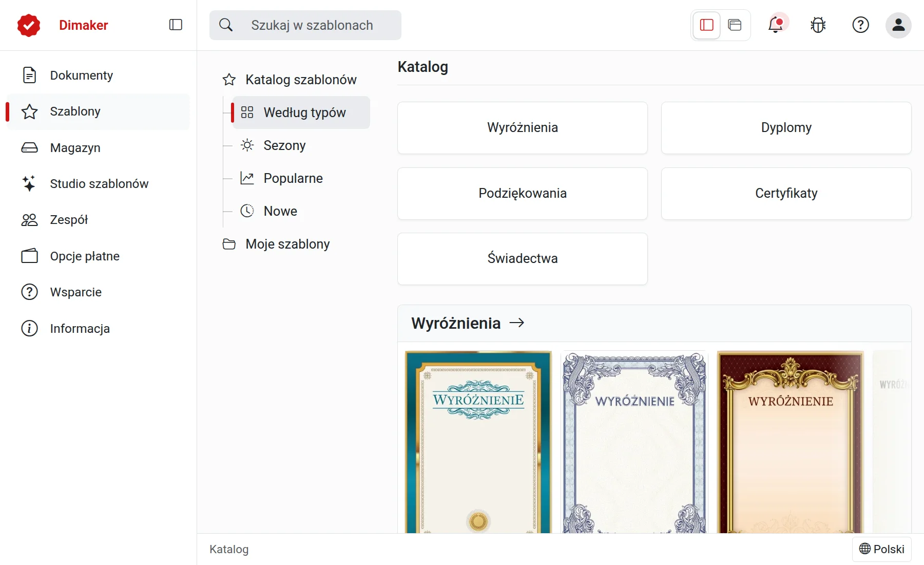Collapse the sidebar with the panel icon
This screenshot has height=565, width=924.
tap(176, 25)
